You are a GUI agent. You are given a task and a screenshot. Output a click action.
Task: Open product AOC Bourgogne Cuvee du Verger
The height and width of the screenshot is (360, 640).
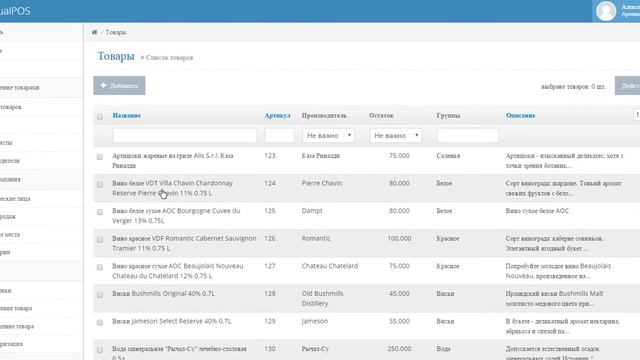[176, 216]
